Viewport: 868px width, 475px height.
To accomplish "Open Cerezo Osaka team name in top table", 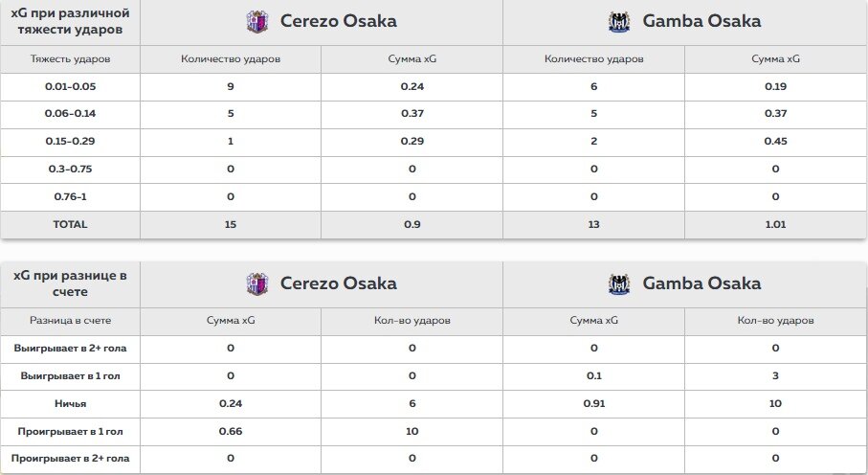I will click(x=338, y=21).
